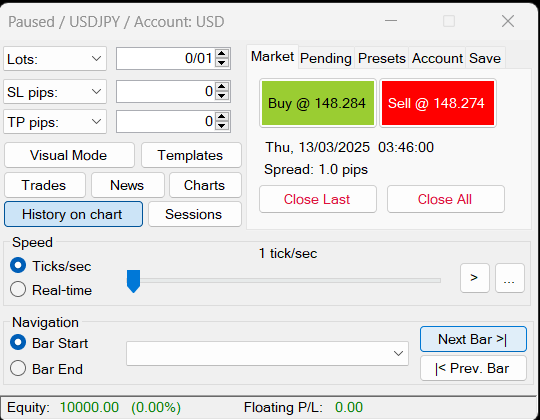Start playback with the > speed button
Viewport: 540px width, 420px height.
pos(475,278)
